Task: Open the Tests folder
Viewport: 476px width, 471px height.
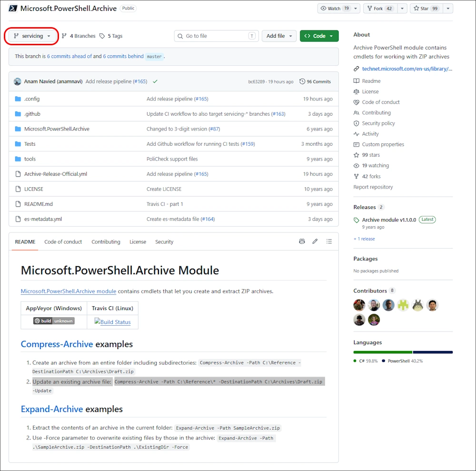Action: coord(30,144)
